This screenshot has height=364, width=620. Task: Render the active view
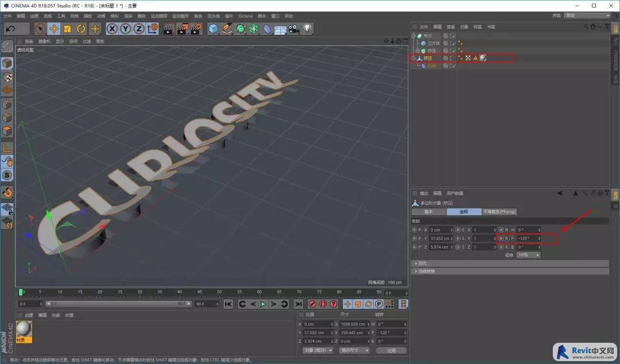coord(168,29)
